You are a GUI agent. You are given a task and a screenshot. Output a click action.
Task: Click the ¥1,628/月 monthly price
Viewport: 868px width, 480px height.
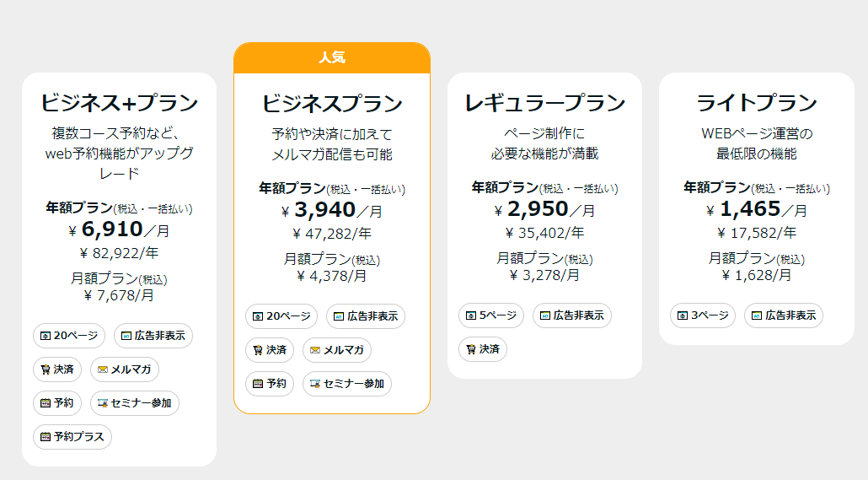click(756, 275)
